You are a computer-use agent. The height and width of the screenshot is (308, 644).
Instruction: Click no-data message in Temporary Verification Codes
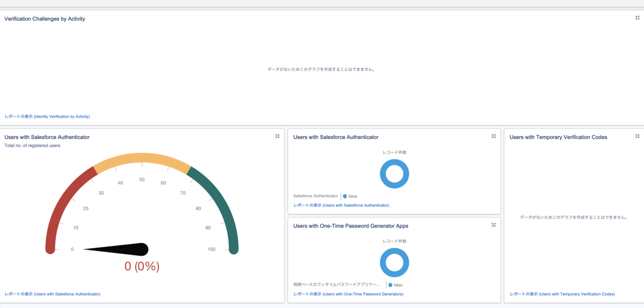[x=574, y=218]
